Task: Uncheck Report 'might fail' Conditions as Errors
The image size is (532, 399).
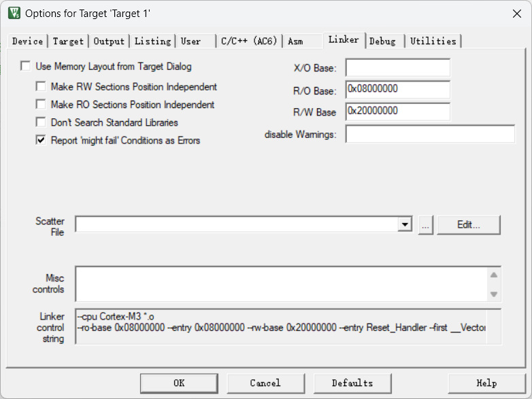Action: pos(41,140)
